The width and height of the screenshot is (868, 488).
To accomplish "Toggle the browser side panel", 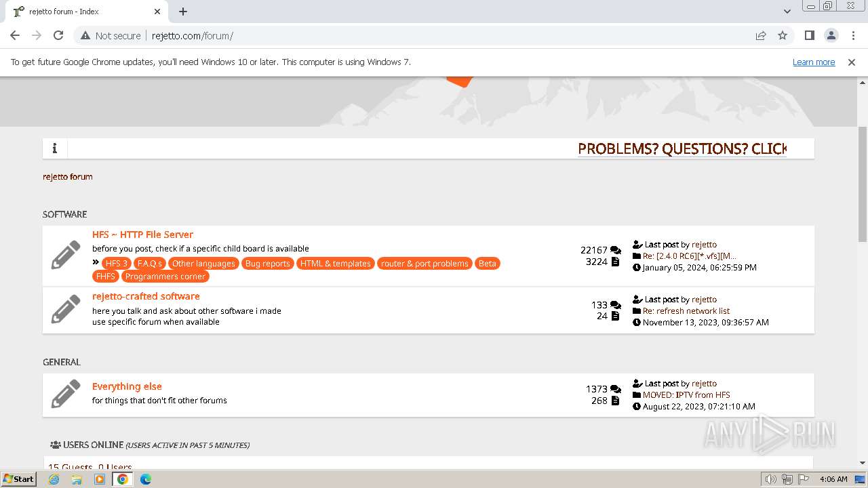I will click(809, 35).
